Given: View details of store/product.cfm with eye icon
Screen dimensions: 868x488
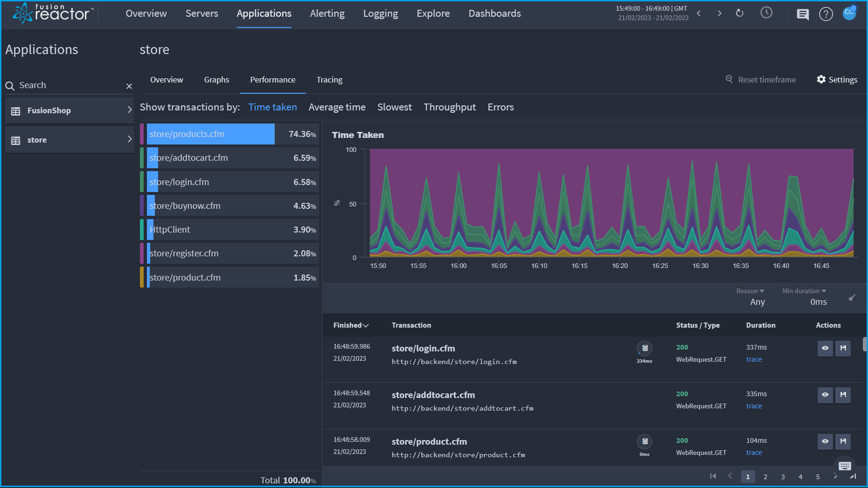Looking at the screenshot, I should [825, 441].
